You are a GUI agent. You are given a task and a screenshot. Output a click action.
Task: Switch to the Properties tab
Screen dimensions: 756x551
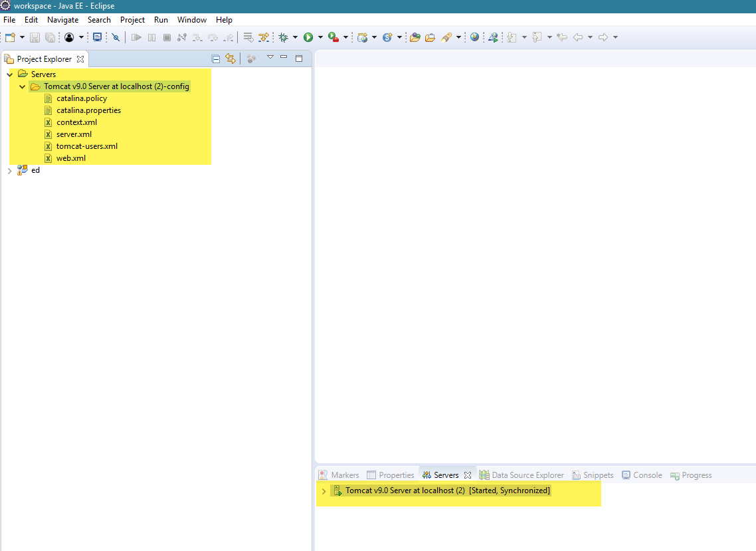tap(391, 475)
